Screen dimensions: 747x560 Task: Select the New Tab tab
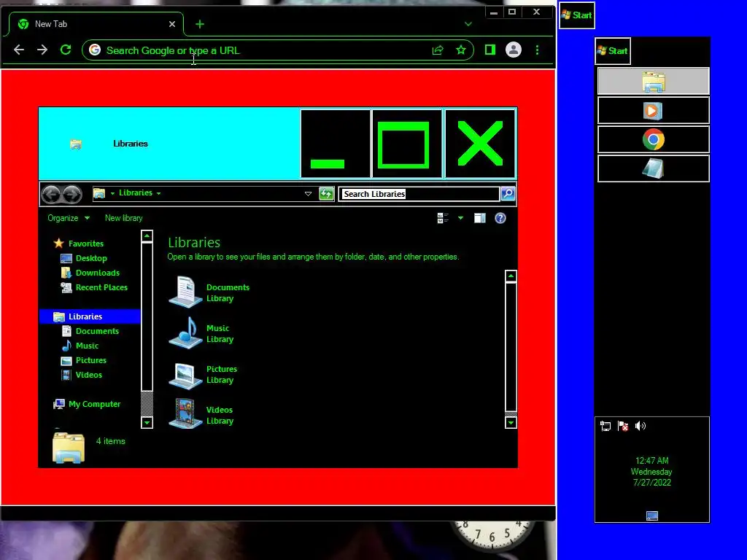point(96,24)
